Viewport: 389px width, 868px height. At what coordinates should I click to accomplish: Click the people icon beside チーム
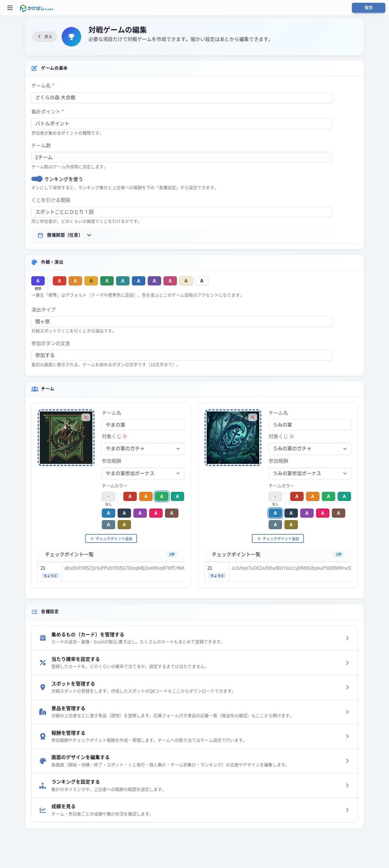(x=34, y=389)
